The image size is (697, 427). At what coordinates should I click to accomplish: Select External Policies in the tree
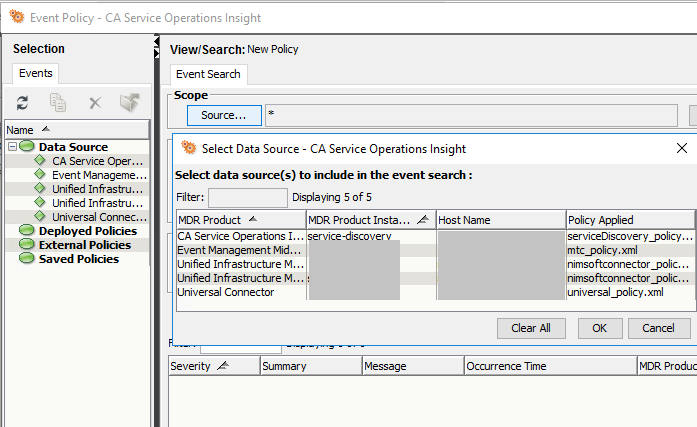click(84, 245)
